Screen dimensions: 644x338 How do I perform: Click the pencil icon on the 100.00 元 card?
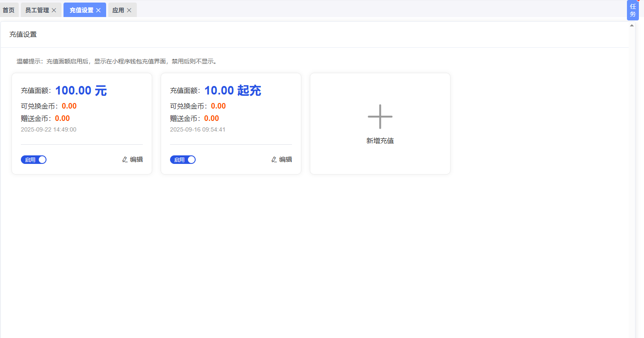pos(125,160)
